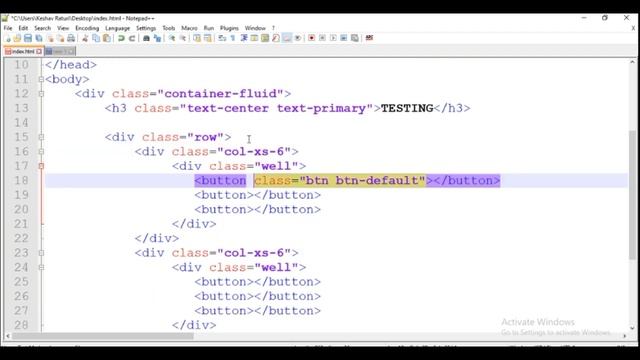Toggle the highlighted panel icon left of the eye icon

(x=287, y=38)
